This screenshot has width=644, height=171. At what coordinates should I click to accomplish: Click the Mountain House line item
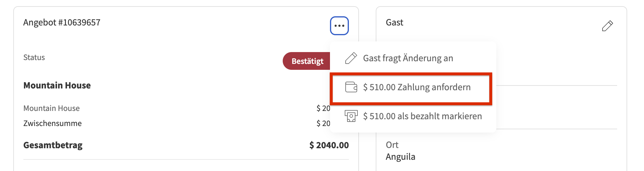coord(51,108)
